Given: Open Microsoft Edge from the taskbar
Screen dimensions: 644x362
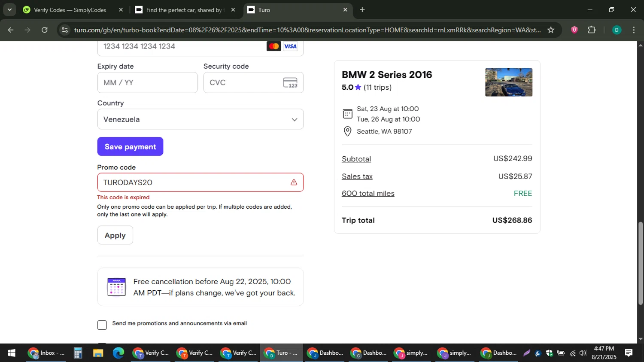Looking at the screenshot, I should pyautogui.click(x=118, y=353).
